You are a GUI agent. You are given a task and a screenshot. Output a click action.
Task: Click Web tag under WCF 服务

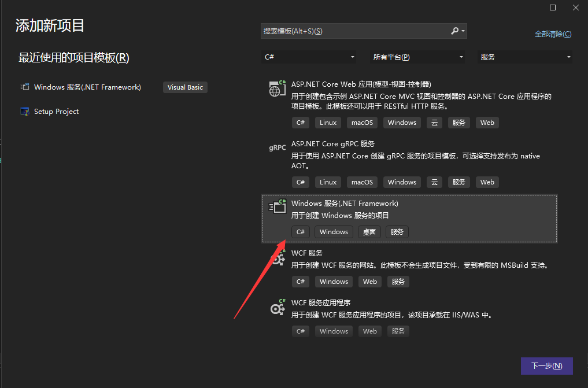(370, 282)
